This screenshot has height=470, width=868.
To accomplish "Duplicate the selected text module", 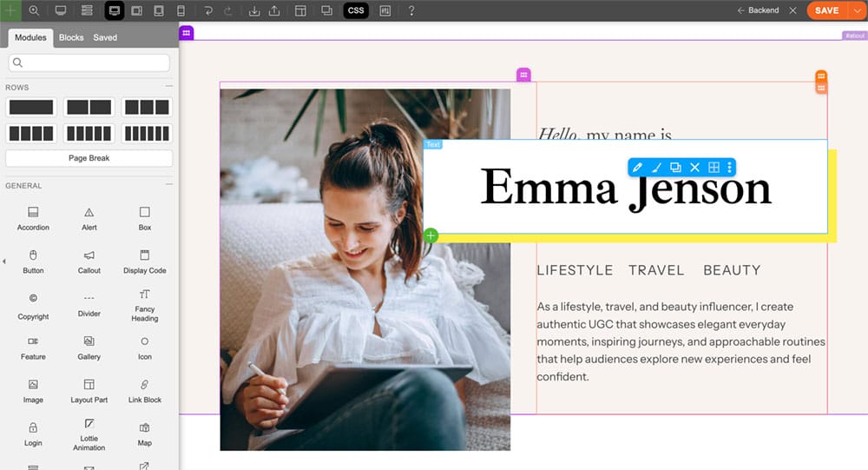I will tap(675, 167).
